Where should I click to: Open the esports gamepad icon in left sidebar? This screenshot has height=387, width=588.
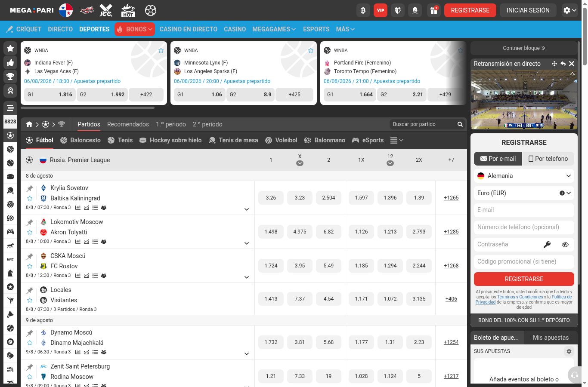click(x=10, y=232)
